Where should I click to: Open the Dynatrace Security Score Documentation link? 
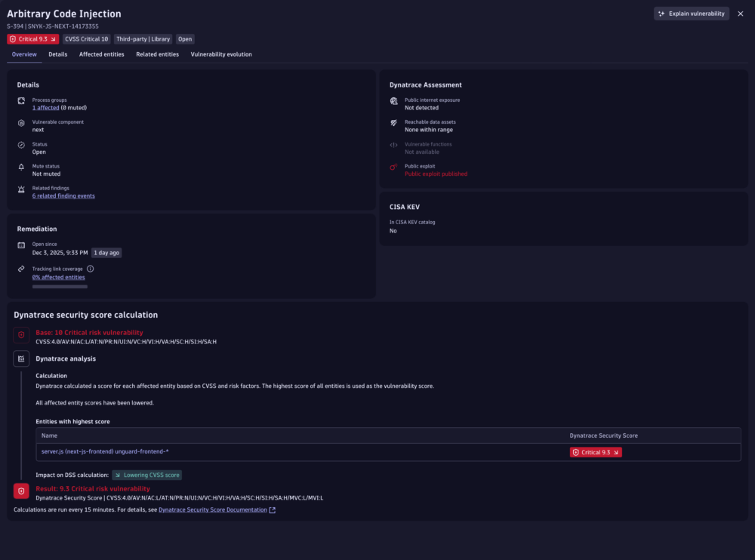click(214, 509)
